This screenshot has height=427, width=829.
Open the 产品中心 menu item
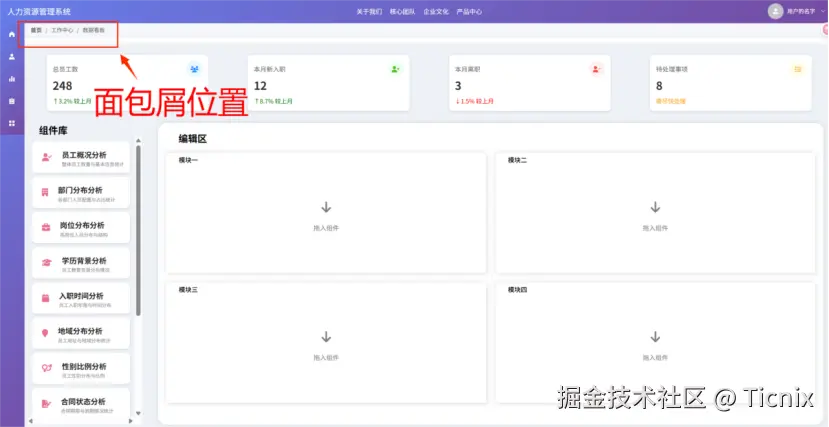(469, 12)
